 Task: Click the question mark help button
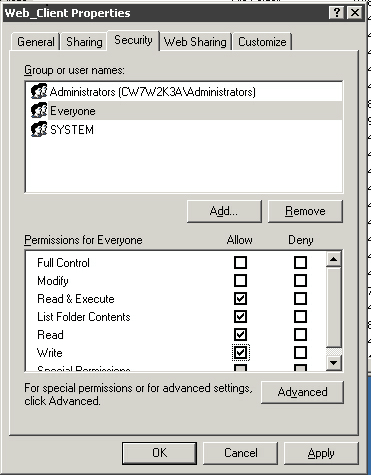(337, 13)
